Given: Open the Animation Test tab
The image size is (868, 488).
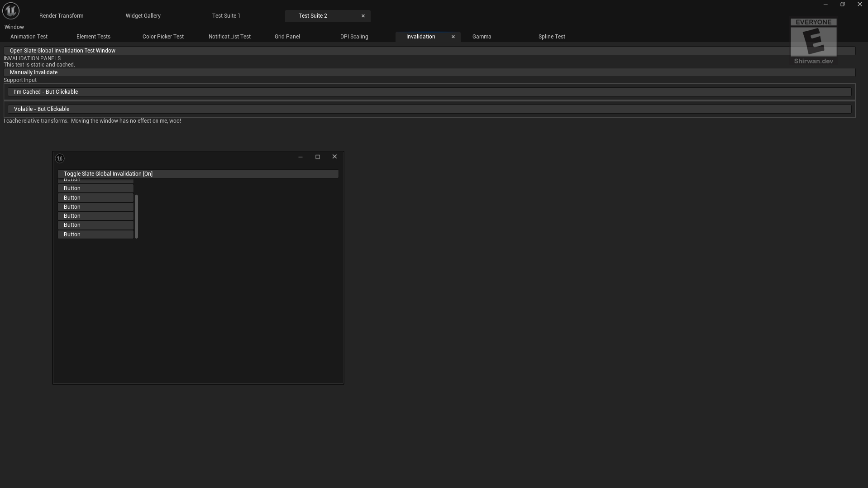Looking at the screenshot, I should [29, 37].
